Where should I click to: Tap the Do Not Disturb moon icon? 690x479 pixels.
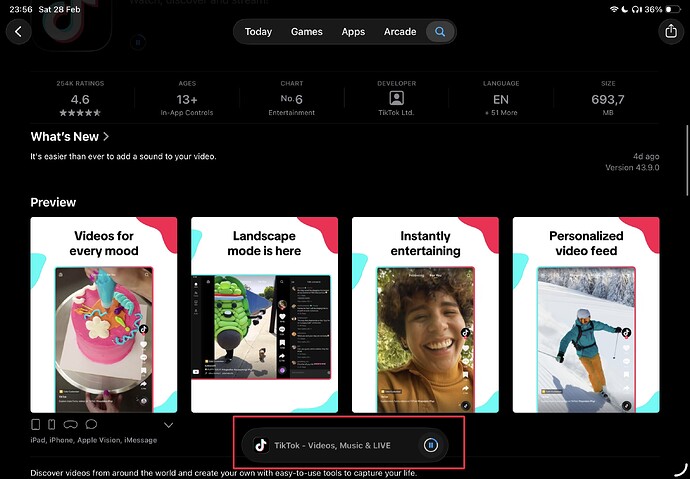point(625,9)
